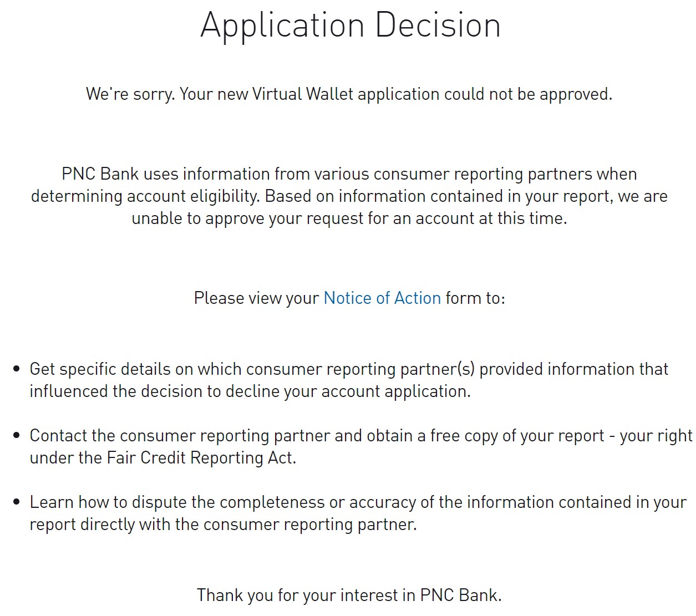Click the "Please view your" text
The width and height of the screenshot is (696, 616).
[256, 298]
